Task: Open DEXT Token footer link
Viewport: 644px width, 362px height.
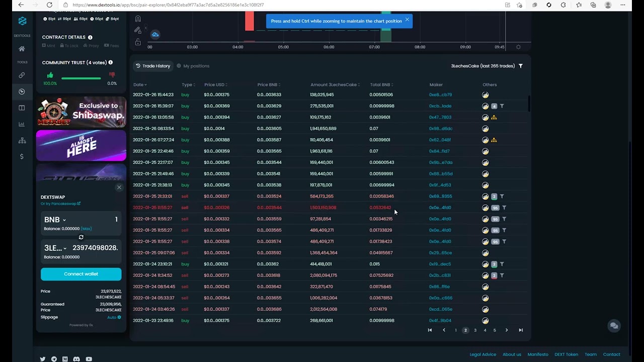Action: click(566, 354)
